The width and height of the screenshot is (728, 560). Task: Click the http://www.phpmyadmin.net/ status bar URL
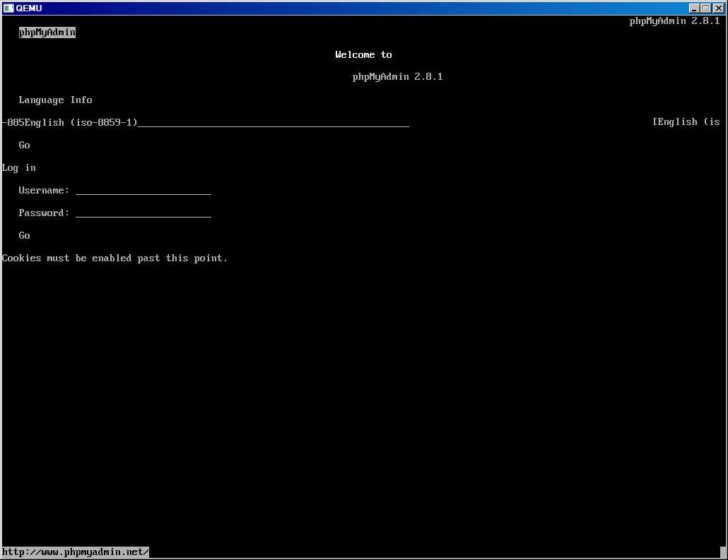(75, 552)
